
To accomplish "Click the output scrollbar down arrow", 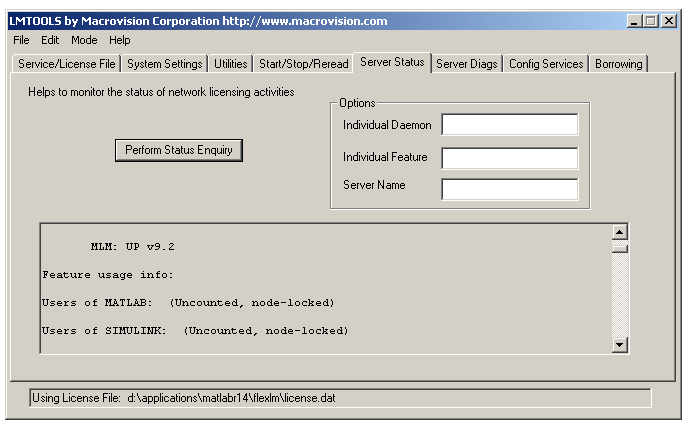I will [620, 345].
